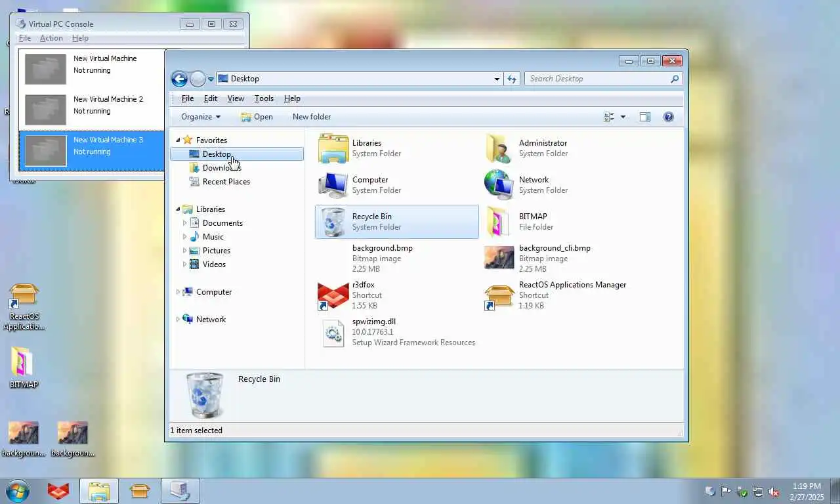Expand the Pictures library node

(x=184, y=251)
